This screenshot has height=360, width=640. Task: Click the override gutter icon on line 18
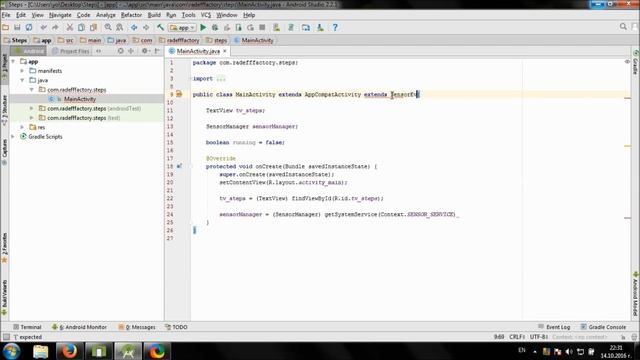(x=179, y=166)
